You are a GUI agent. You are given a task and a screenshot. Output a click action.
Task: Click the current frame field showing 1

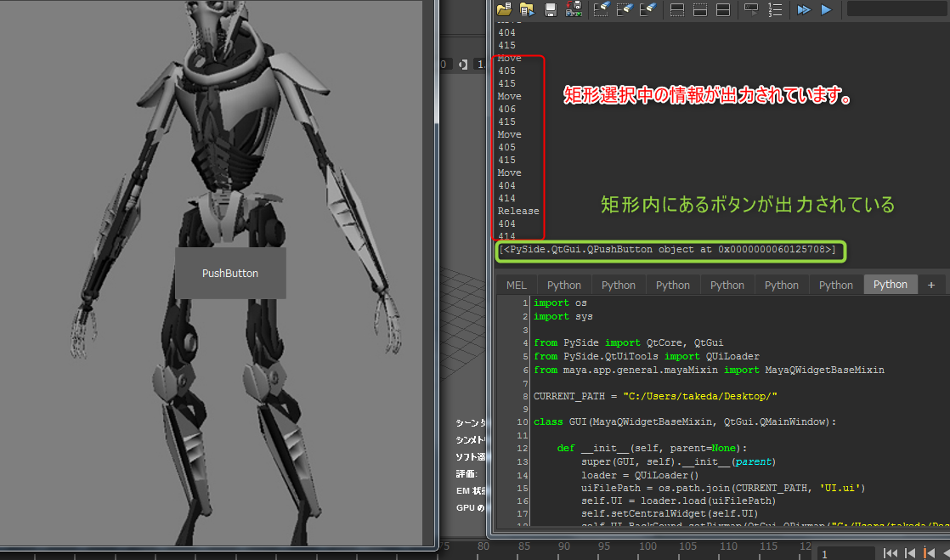tap(846, 553)
